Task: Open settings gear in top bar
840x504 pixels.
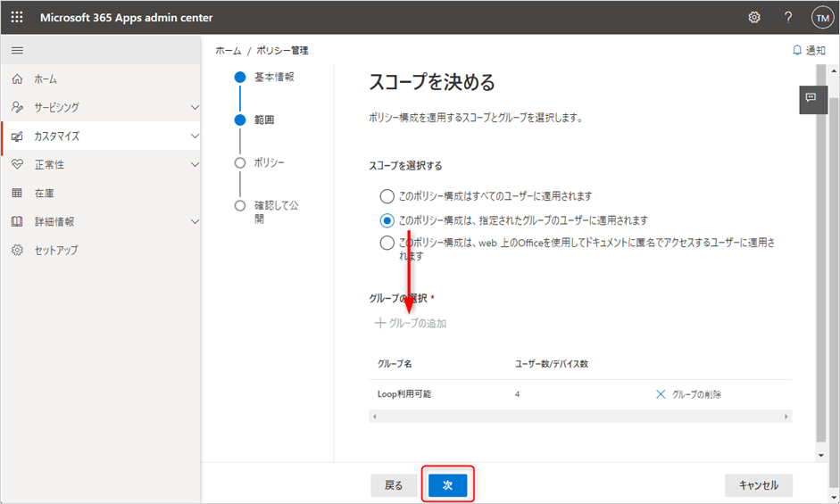Action: coord(754,18)
